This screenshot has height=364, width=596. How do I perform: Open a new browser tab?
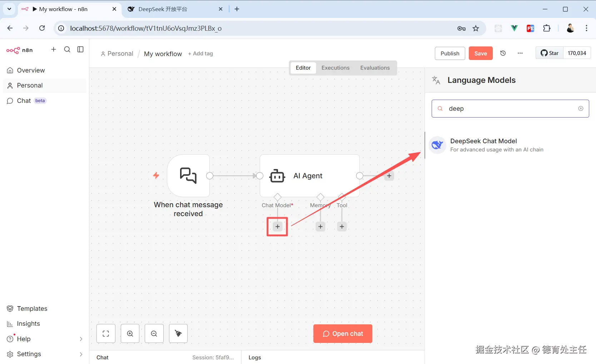coord(237,9)
